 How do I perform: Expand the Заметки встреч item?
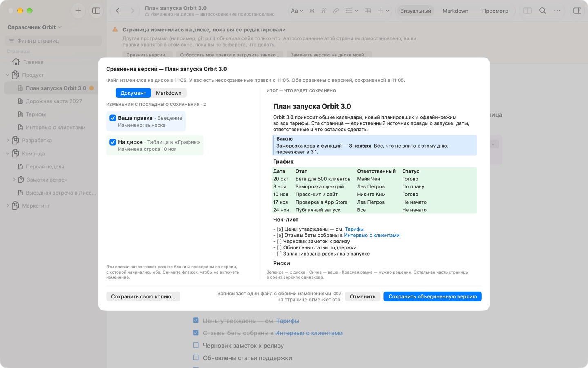[x=14, y=180]
